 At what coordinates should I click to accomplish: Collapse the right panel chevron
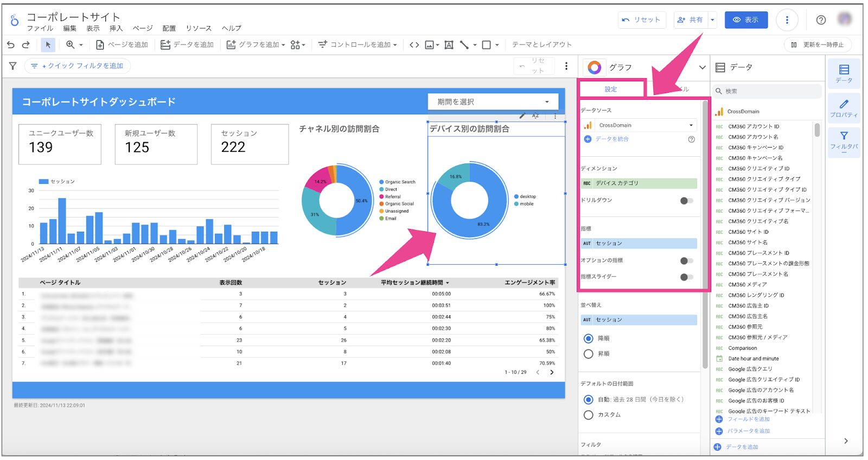pyautogui.click(x=846, y=441)
